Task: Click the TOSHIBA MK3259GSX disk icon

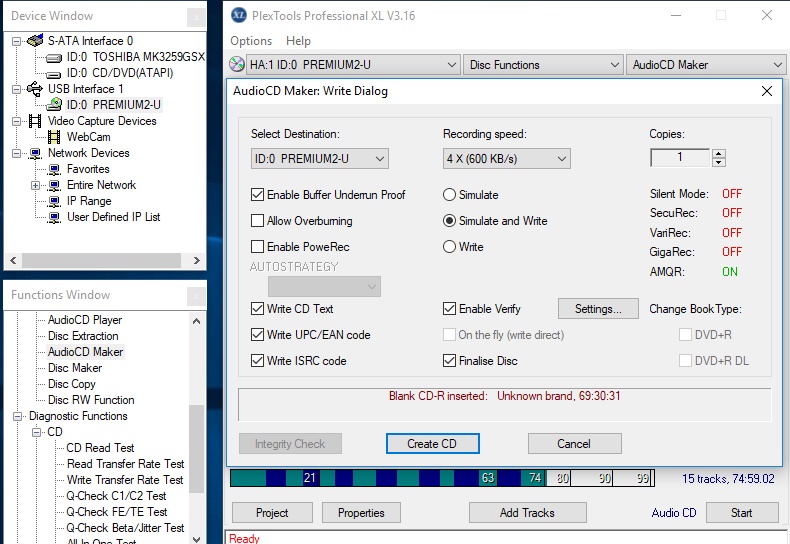Action: click(54, 58)
